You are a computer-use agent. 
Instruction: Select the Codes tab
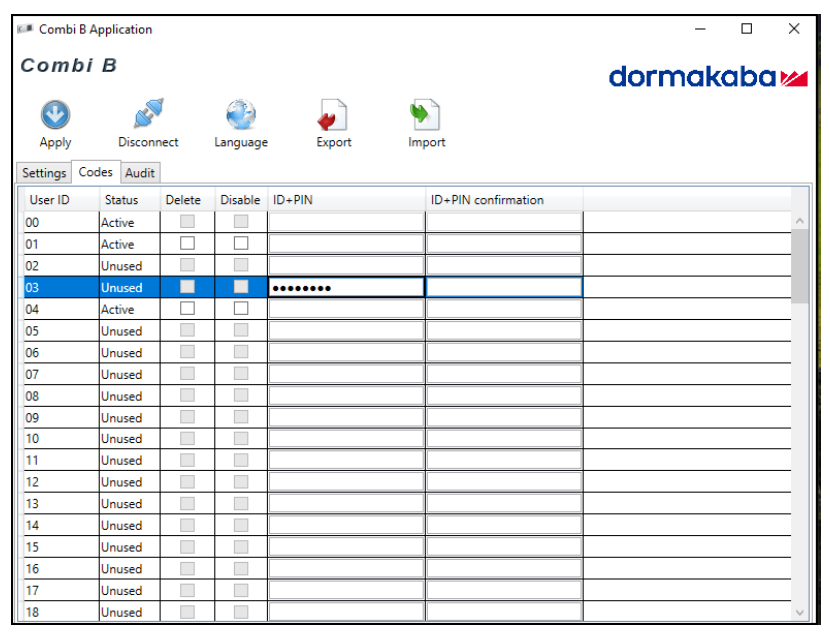click(x=95, y=172)
